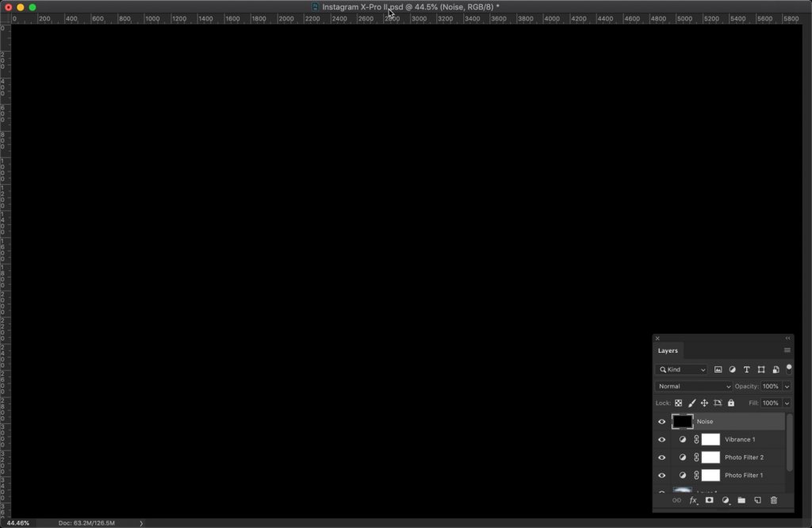Screen dimensions: 812x528
Task: Create a new adjustment layer
Action: 725,500
